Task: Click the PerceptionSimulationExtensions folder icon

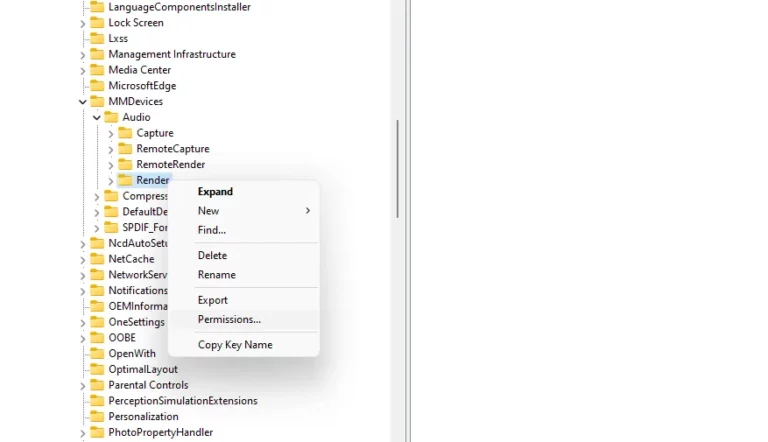Action: tap(97, 401)
